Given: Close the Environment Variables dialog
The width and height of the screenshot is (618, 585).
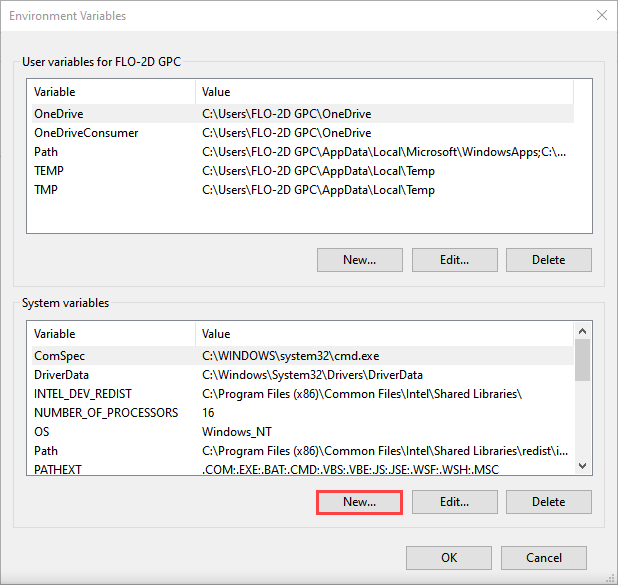Looking at the screenshot, I should tap(600, 16).
